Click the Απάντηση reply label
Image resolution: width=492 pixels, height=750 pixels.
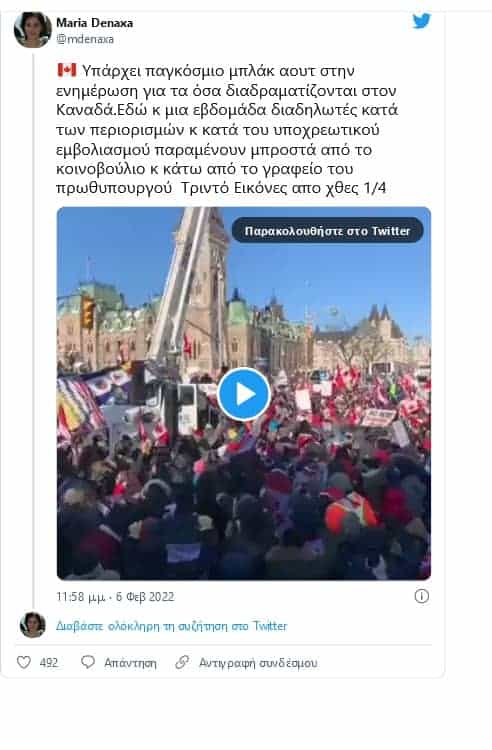[130, 663]
